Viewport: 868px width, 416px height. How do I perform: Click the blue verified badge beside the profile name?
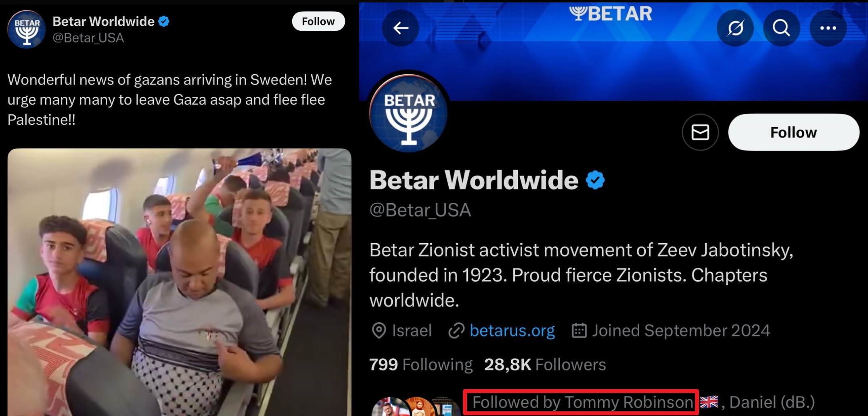point(595,180)
